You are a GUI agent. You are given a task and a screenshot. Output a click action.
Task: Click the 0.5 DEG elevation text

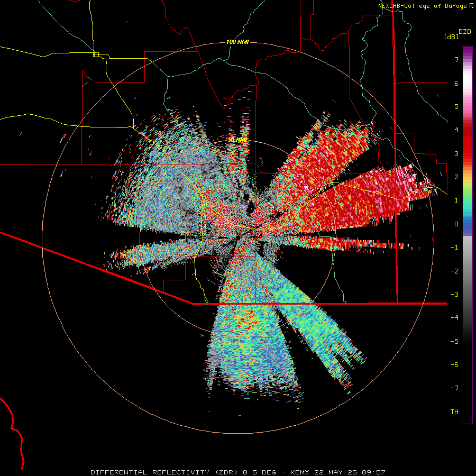click(260, 472)
